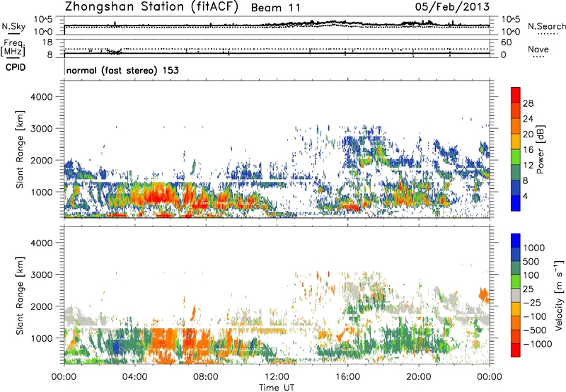Click the '3000' tick on velocity panel axis

click(42, 275)
